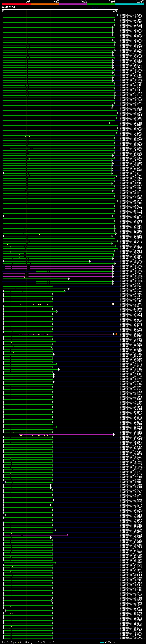Image resolution: width=146 pixels, height=644 pixels.
Task: Select the label UniRef100_A4RA46
Action: pos(131,173)
